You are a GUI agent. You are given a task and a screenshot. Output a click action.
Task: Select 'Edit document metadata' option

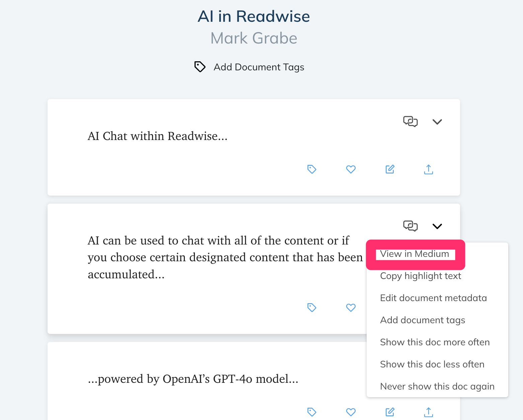coord(433,298)
